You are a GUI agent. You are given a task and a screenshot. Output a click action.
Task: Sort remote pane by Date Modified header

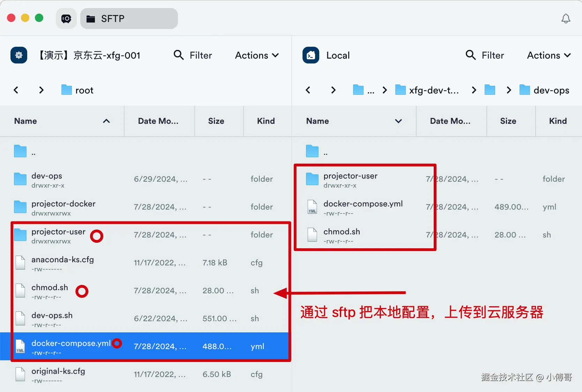pyautogui.click(x=159, y=121)
